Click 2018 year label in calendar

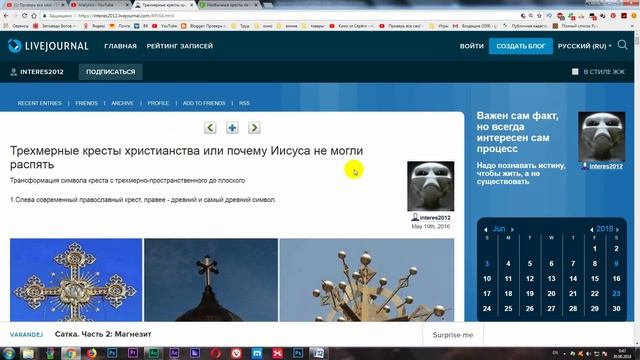coord(604,229)
